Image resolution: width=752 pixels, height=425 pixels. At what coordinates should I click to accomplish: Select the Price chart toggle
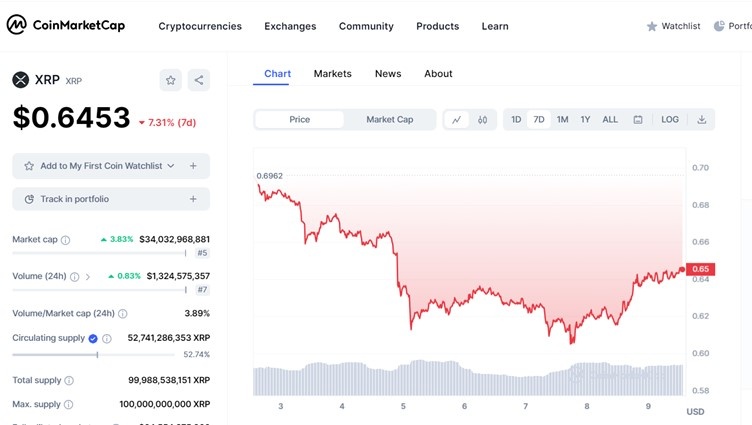tap(300, 120)
